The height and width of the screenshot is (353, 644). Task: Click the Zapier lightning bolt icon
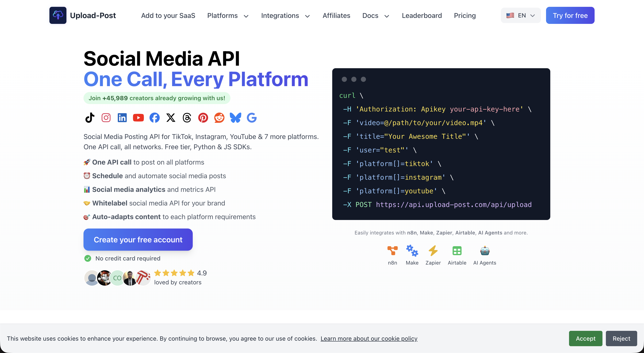[433, 251]
